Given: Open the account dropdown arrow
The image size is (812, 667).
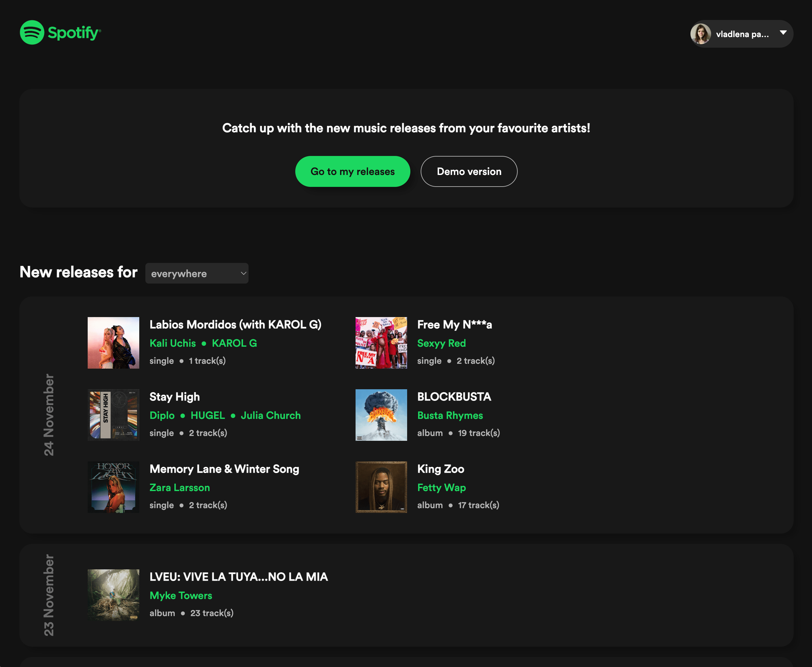Looking at the screenshot, I should [x=783, y=33].
